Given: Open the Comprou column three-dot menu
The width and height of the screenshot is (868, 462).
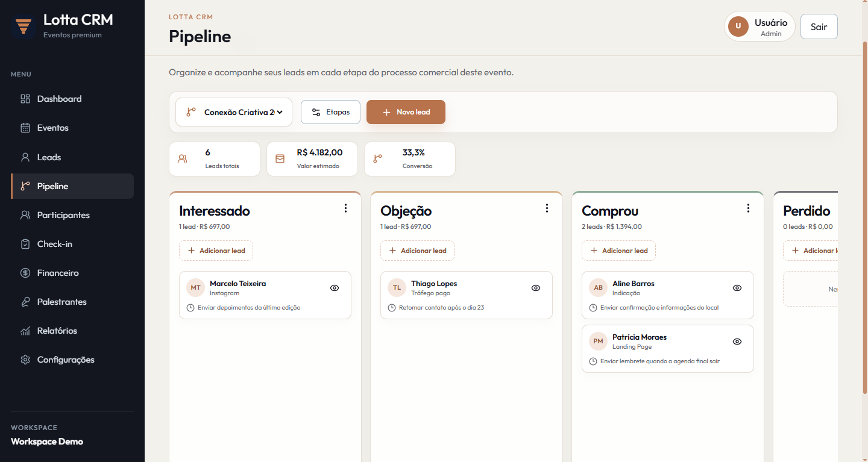Looking at the screenshot, I should click(748, 208).
